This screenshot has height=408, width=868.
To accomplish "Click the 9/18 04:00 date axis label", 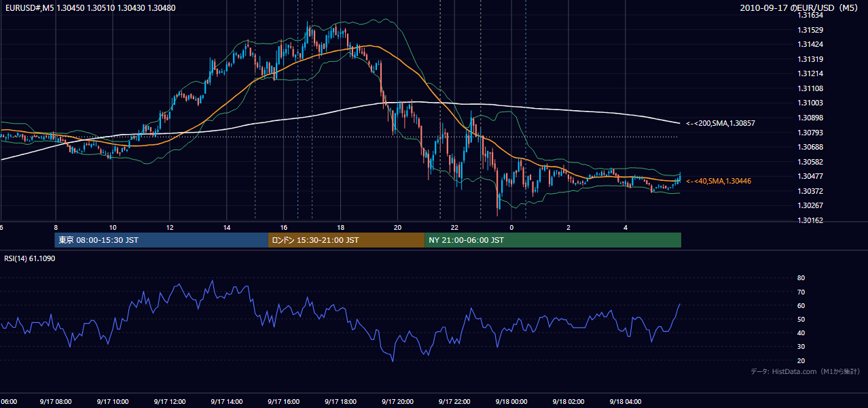I will tap(625, 401).
